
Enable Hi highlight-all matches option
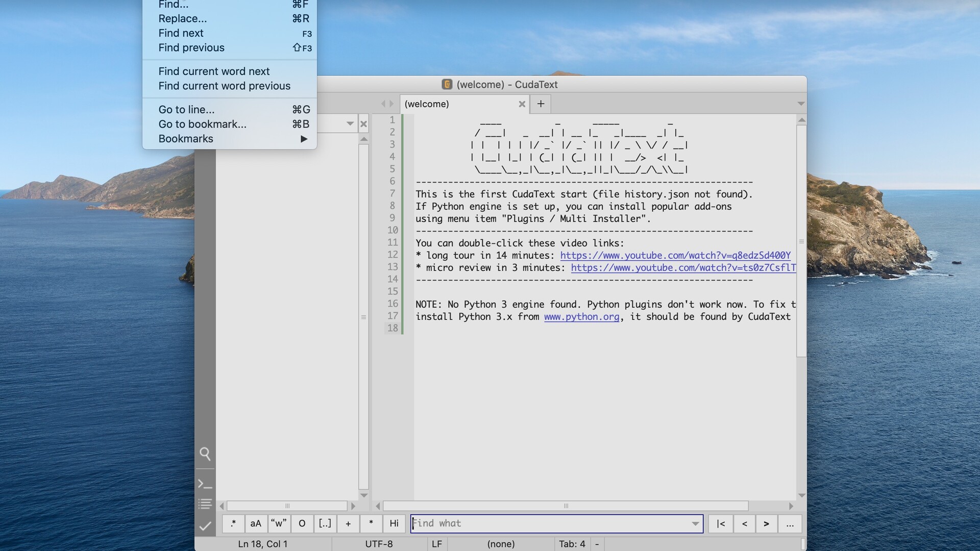pos(394,523)
